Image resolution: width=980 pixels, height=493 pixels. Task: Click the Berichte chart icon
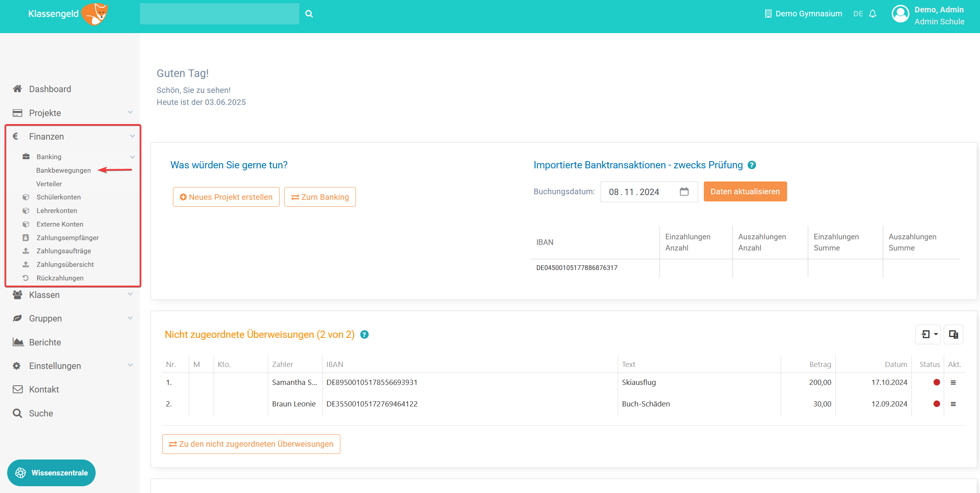click(x=18, y=342)
